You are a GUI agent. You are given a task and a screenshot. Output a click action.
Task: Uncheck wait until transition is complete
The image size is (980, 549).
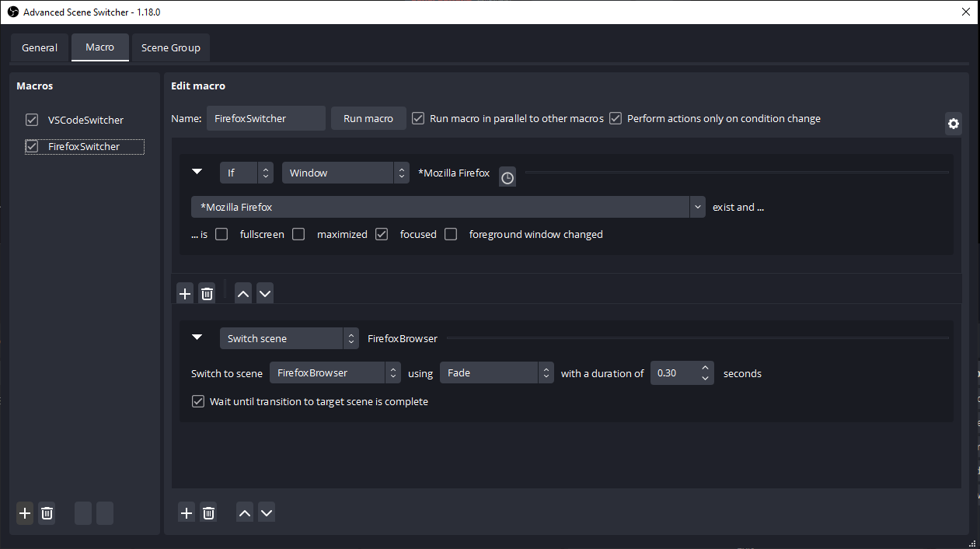point(198,401)
